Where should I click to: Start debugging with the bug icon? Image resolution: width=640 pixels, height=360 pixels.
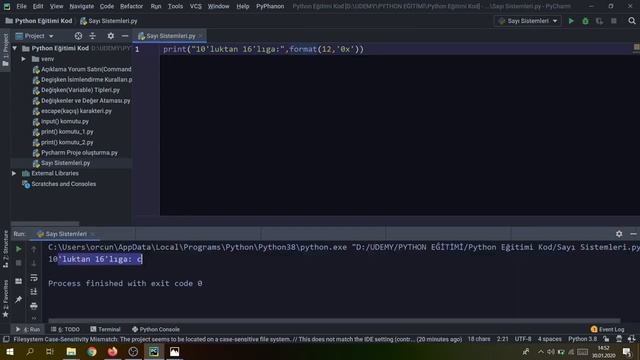pyautogui.click(x=585, y=21)
